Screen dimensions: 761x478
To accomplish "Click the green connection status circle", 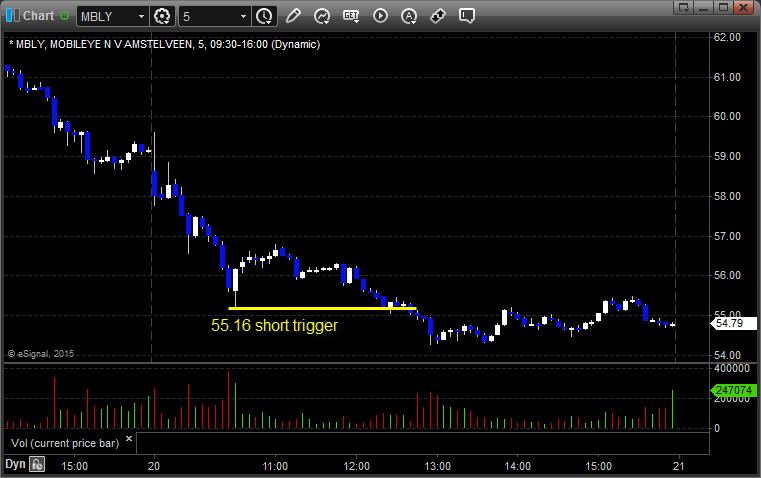I will tap(65, 16).
